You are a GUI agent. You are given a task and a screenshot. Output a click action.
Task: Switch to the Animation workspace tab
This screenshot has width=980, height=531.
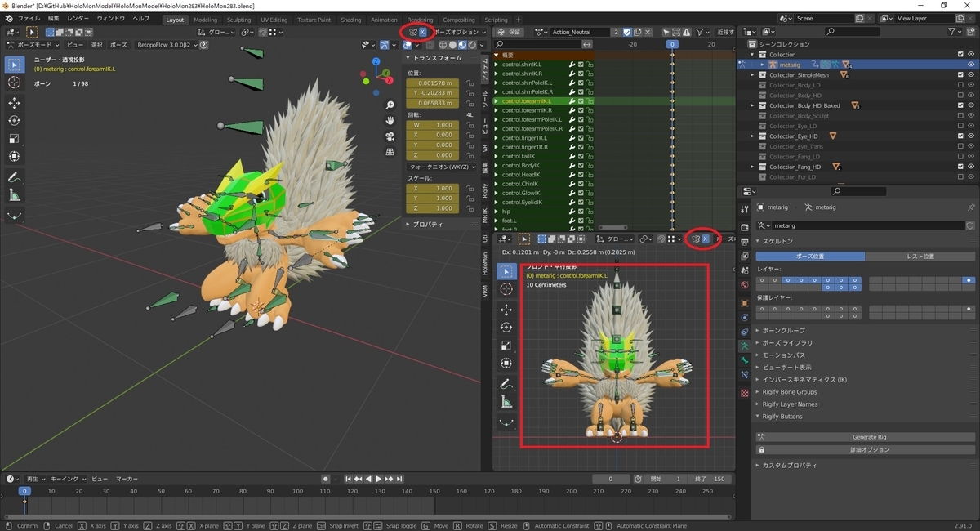384,20
